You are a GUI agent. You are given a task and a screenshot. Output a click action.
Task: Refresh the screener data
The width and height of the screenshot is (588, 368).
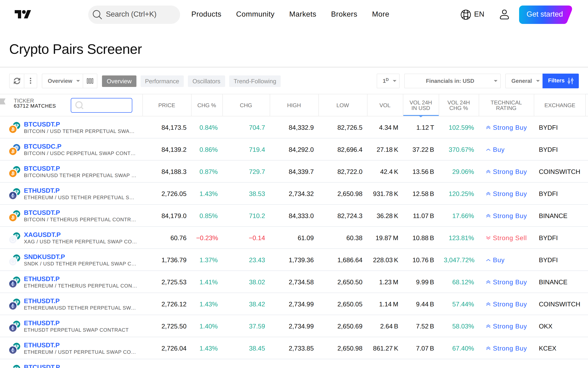point(17,81)
